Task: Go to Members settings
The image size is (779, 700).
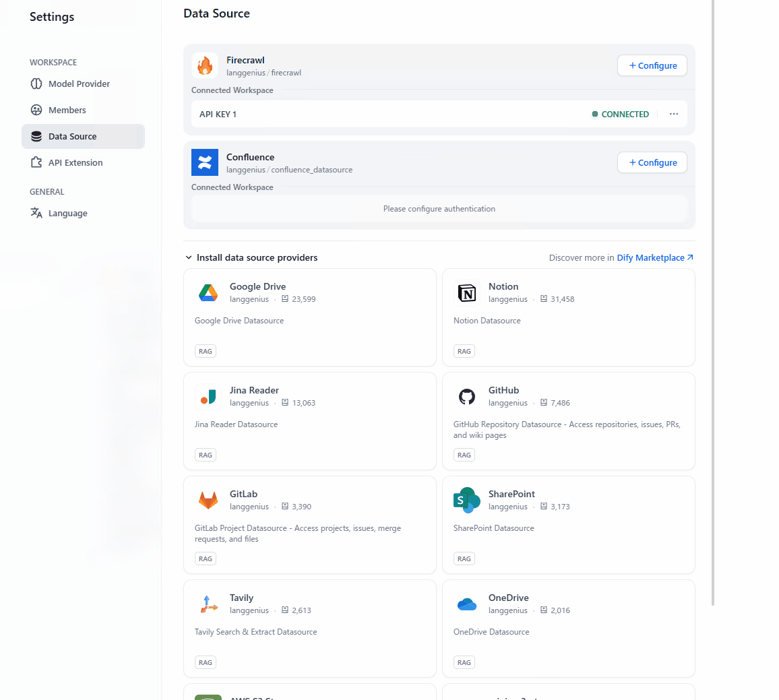Action: pyautogui.click(x=67, y=110)
